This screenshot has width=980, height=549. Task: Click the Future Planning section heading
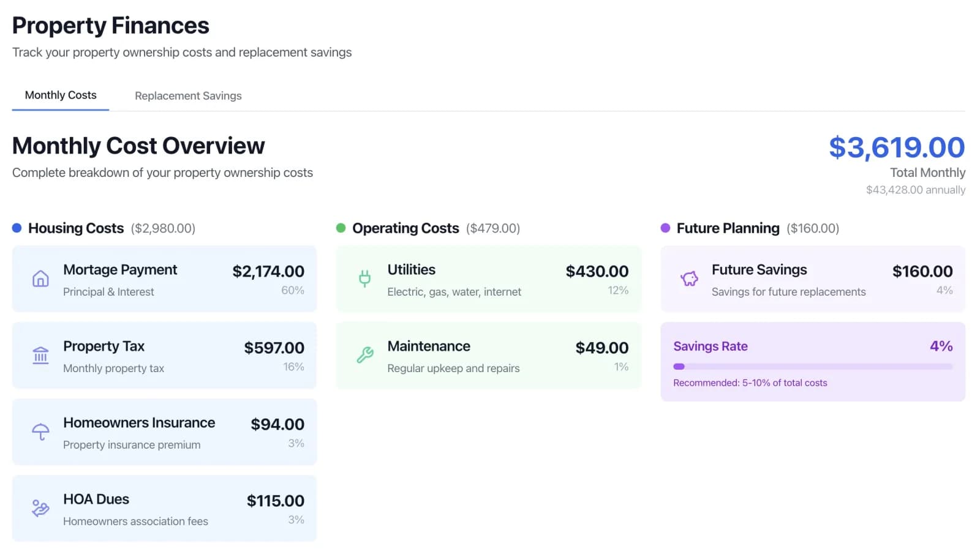click(x=728, y=228)
